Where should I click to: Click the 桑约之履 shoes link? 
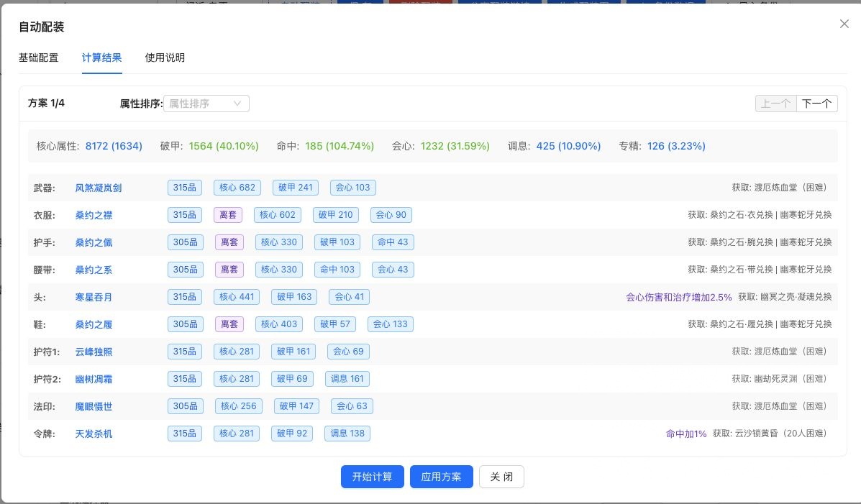point(94,325)
